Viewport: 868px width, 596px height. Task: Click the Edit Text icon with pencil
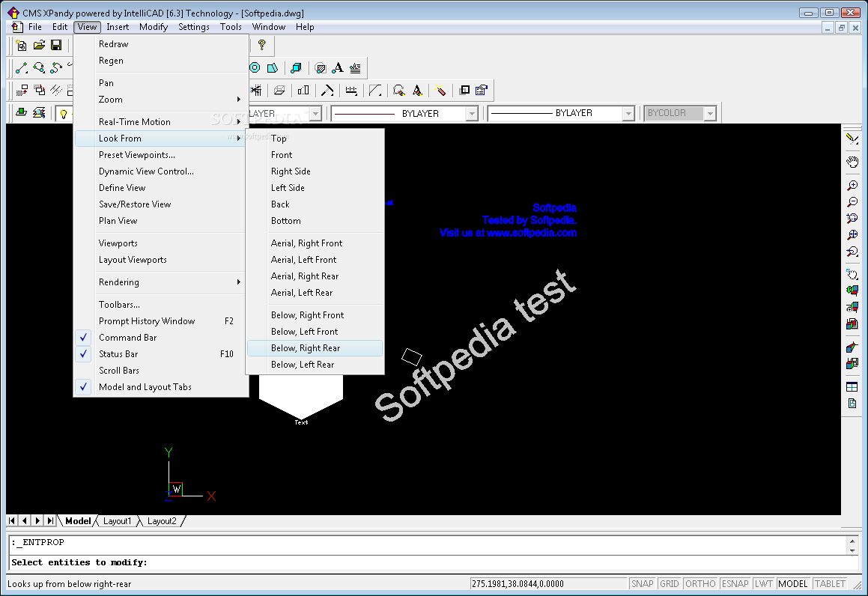click(x=417, y=90)
